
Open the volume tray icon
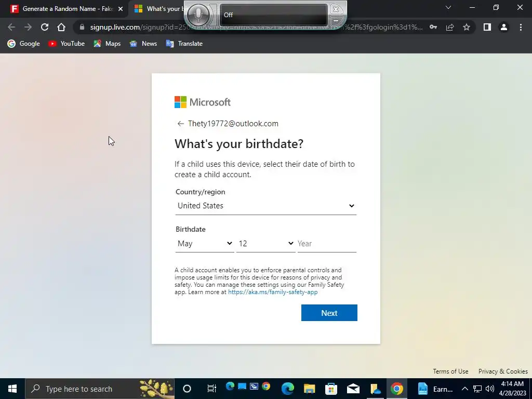(x=489, y=389)
